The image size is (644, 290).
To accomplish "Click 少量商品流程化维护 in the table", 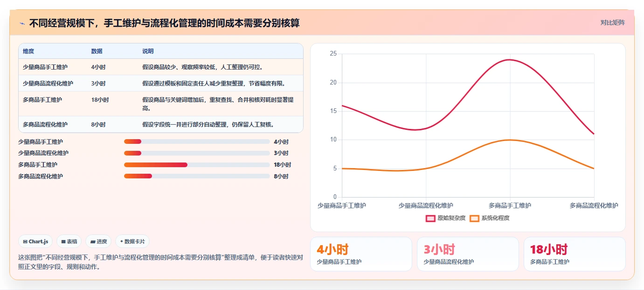I will (48, 84).
